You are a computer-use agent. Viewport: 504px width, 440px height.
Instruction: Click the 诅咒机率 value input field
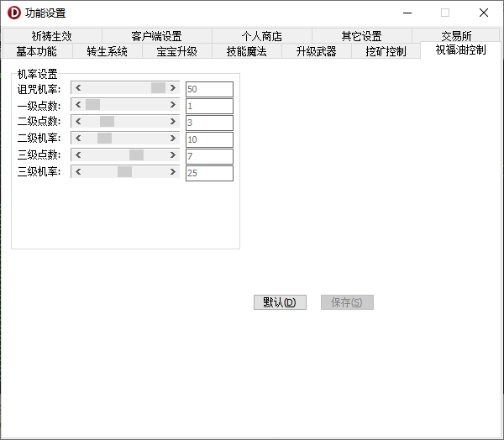pyautogui.click(x=208, y=89)
